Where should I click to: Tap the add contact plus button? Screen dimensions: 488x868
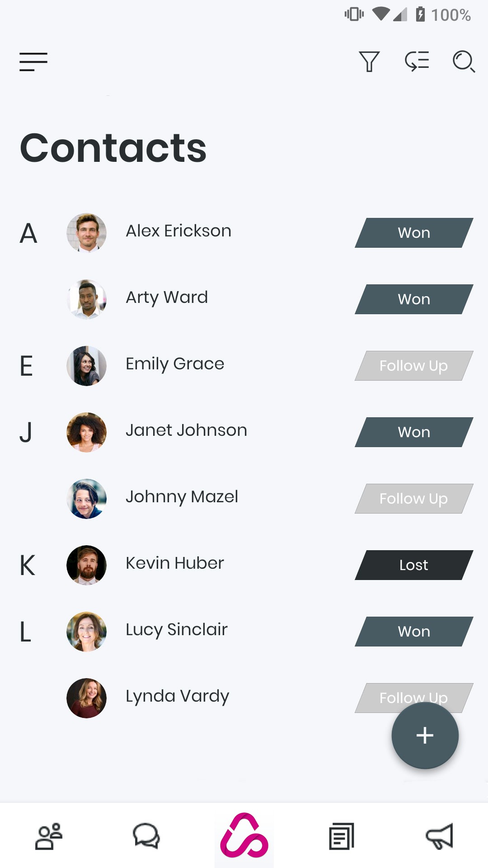coord(425,736)
